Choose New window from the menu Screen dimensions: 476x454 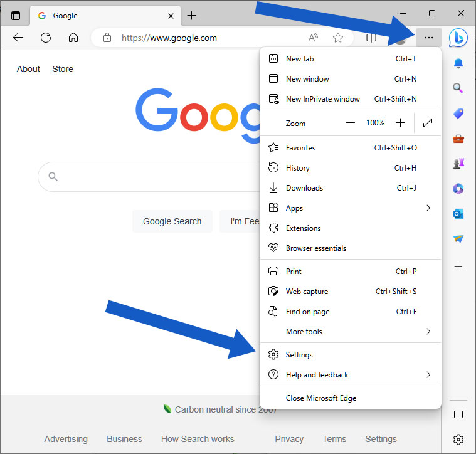click(x=351, y=79)
